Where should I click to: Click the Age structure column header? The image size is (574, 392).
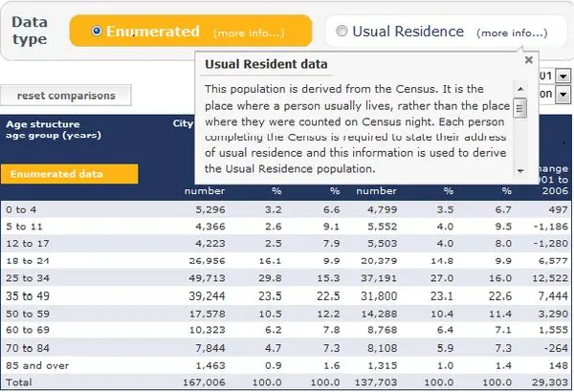click(x=43, y=124)
